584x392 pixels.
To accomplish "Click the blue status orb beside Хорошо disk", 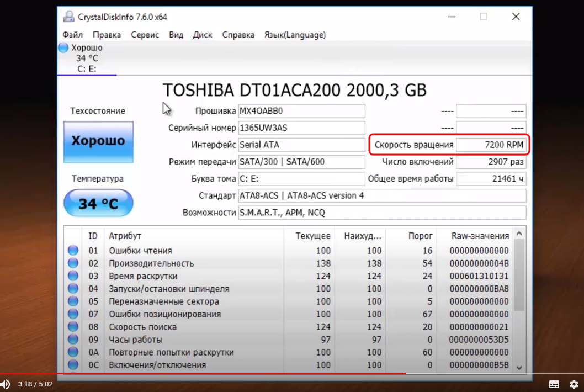I will pyautogui.click(x=63, y=48).
